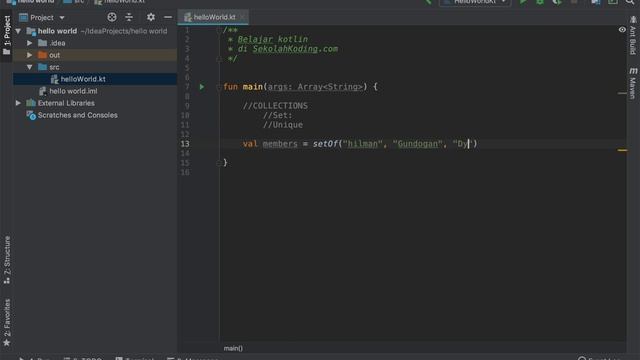The height and width of the screenshot is (360, 640).
Task: Toggle inspections eye icon in editor corner
Action: click(x=622, y=30)
